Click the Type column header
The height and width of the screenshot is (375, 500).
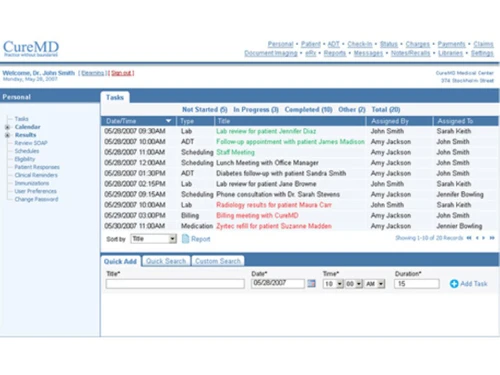(x=195, y=121)
